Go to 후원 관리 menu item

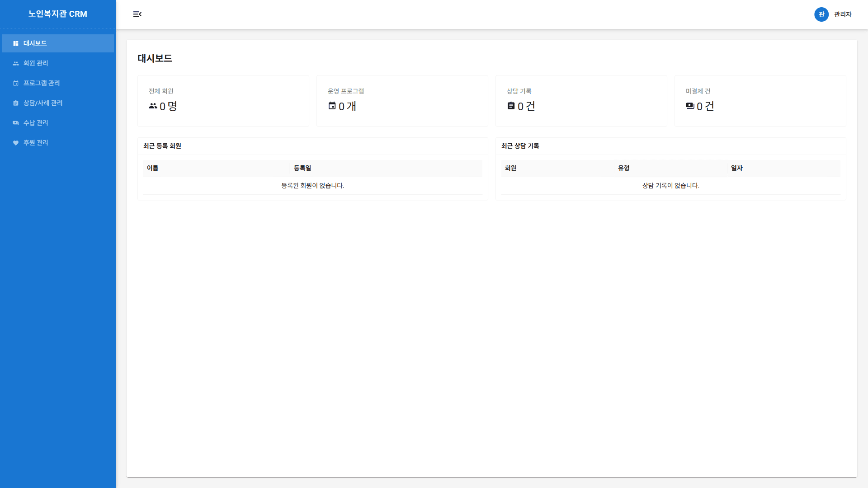click(36, 143)
